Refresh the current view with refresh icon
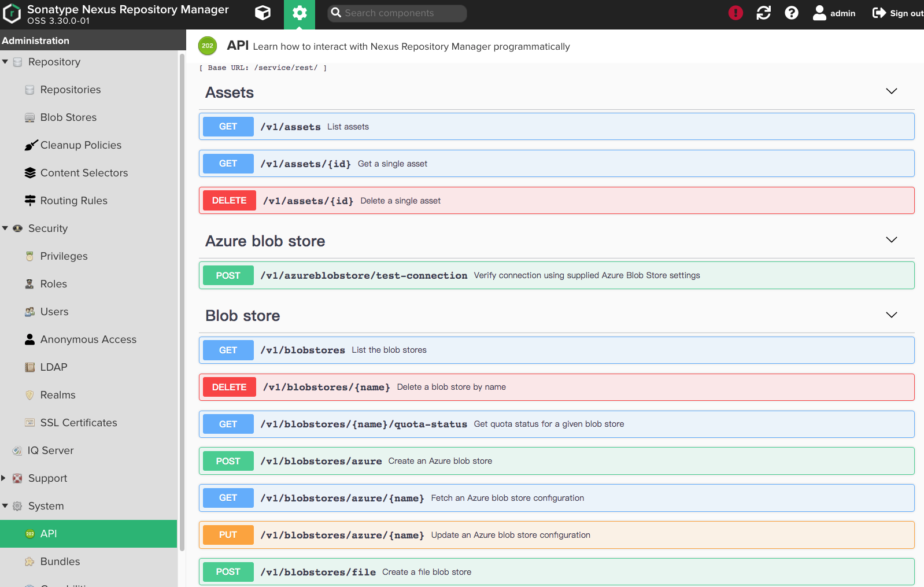 [764, 13]
